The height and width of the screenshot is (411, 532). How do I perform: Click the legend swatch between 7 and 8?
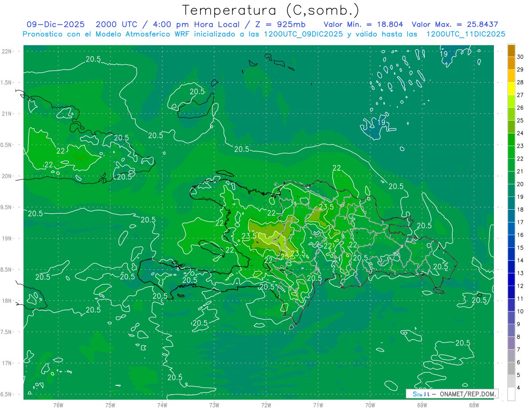511,344
